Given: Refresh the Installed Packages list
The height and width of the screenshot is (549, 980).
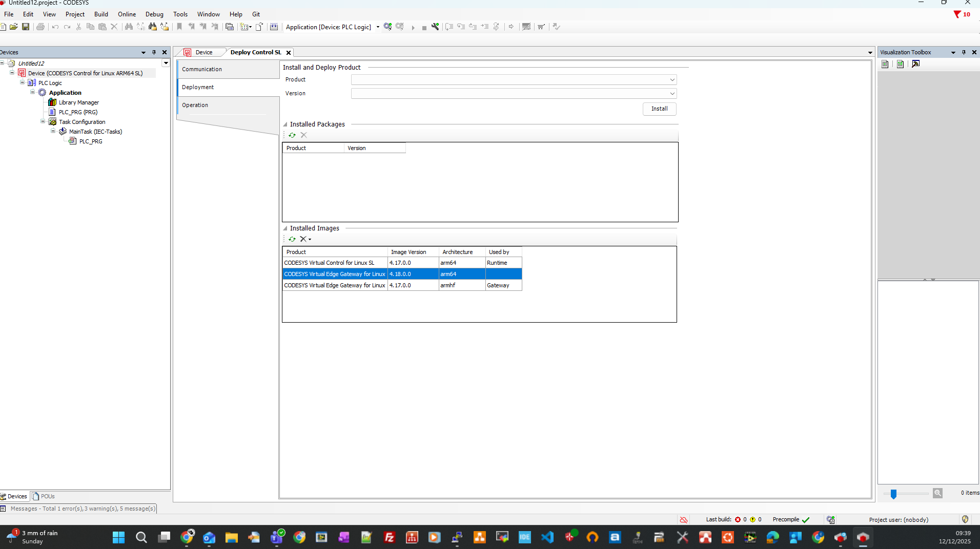Looking at the screenshot, I should tap(292, 135).
